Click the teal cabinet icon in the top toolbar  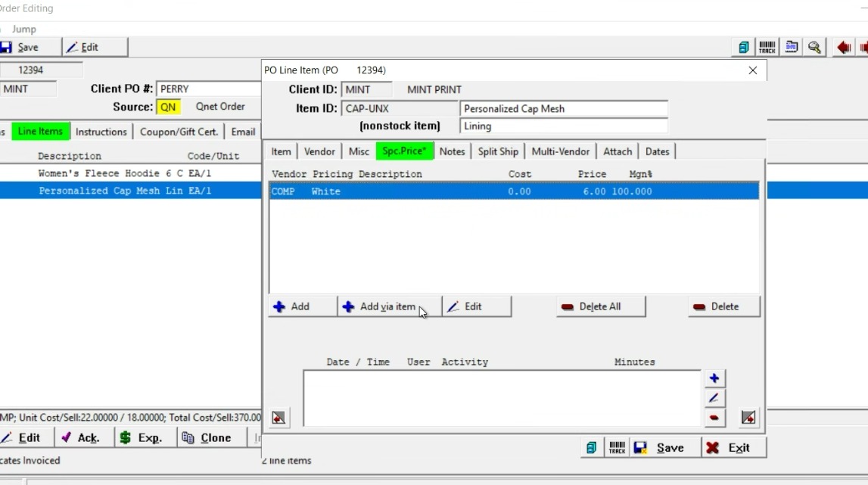click(743, 48)
